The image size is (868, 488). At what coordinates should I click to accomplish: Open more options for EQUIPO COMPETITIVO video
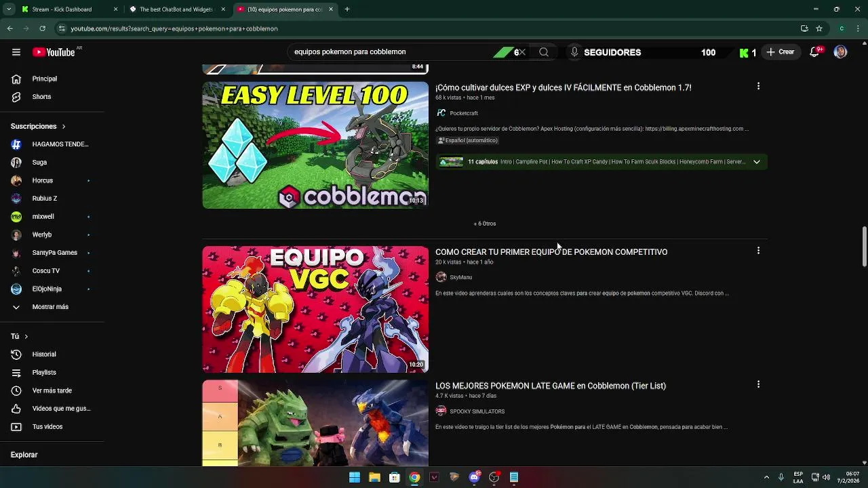tap(758, 251)
